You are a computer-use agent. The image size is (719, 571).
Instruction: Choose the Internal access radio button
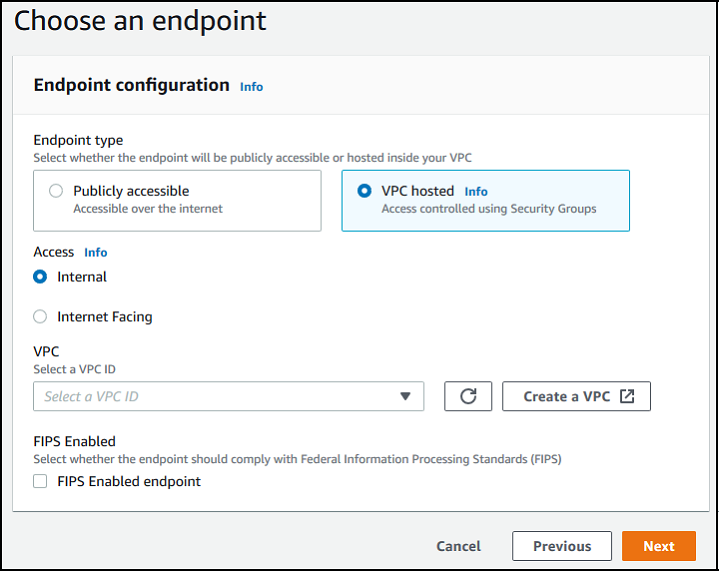[x=40, y=277]
